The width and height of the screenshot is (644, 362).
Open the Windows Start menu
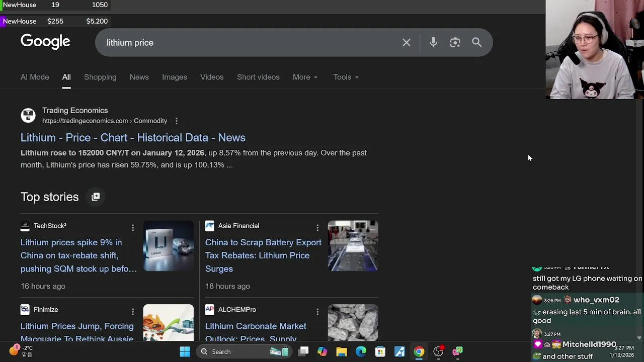click(x=185, y=351)
